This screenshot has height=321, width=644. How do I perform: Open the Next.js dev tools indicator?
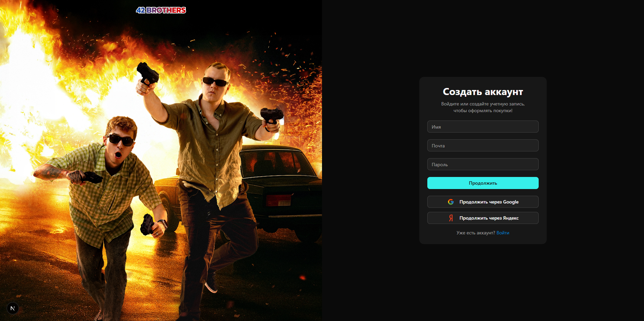pos(13,308)
